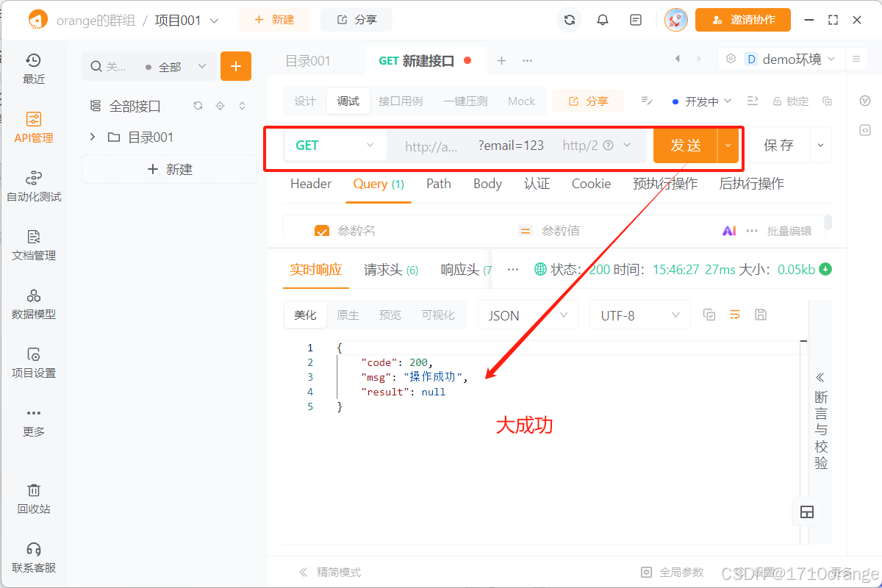The width and height of the screenshot is (882, 588).
Task: Open the notifications bell
Action: coord(603,20)
